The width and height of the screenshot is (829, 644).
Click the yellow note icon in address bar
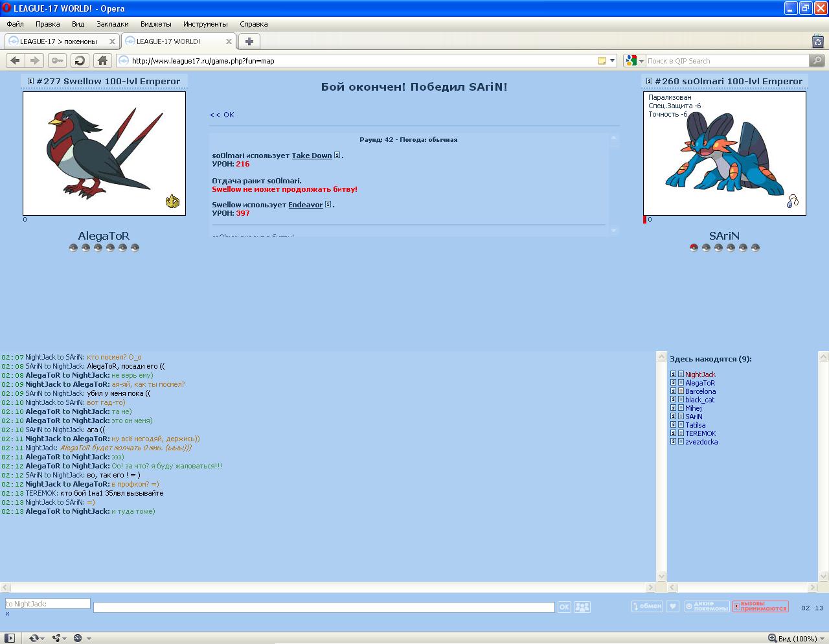point(602,61)
